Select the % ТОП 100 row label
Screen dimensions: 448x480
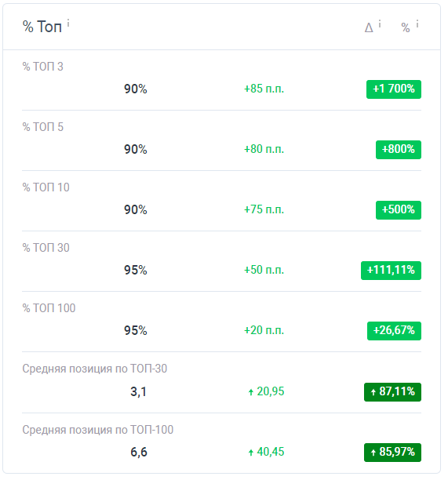click(49, 308)
